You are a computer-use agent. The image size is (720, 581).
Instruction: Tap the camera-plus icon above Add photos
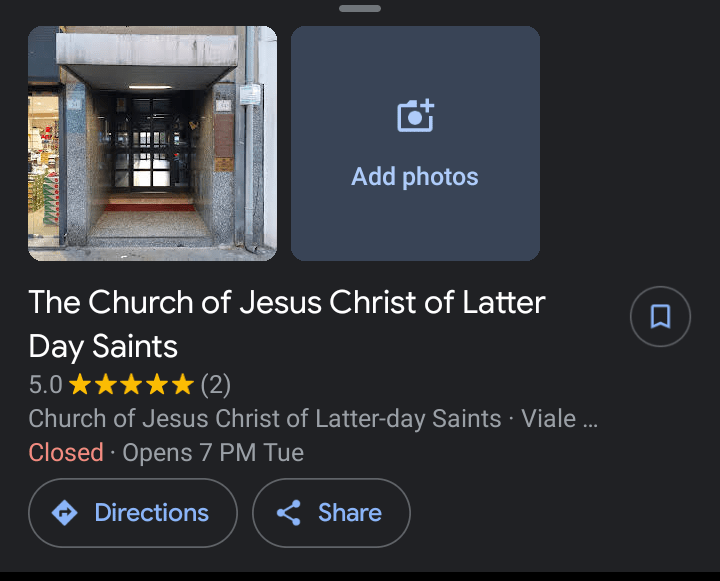pyautogui.click(x=415, y=117)
